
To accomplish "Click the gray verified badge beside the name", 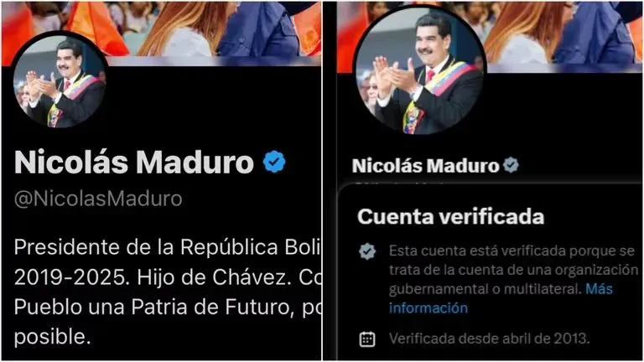I will [511, 165].
